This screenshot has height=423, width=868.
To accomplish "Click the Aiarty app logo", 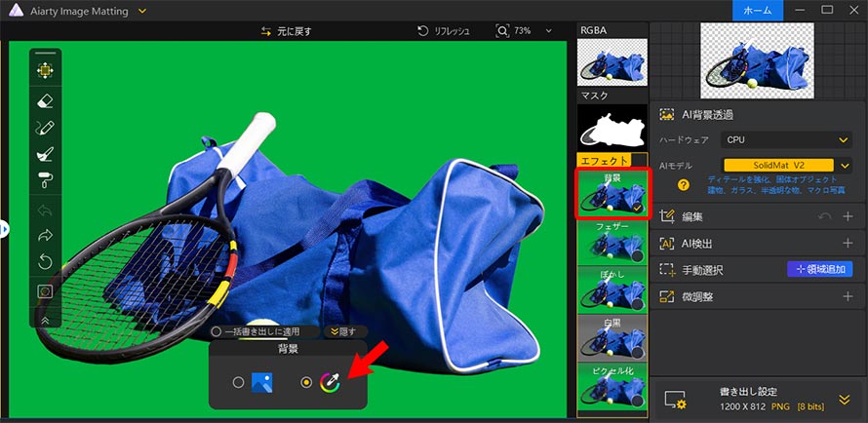I will pos(16,11).
